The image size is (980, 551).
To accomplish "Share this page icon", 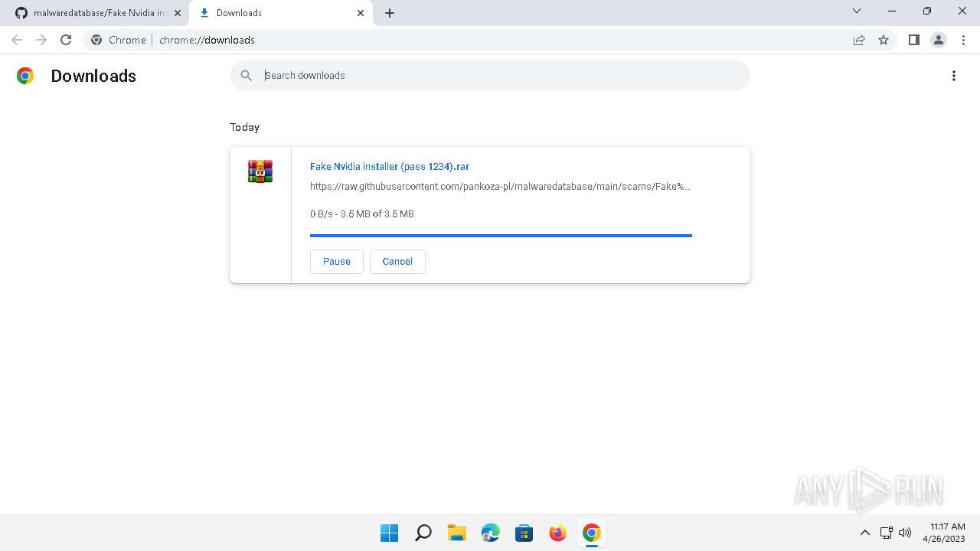I will [x=859, y=40].
